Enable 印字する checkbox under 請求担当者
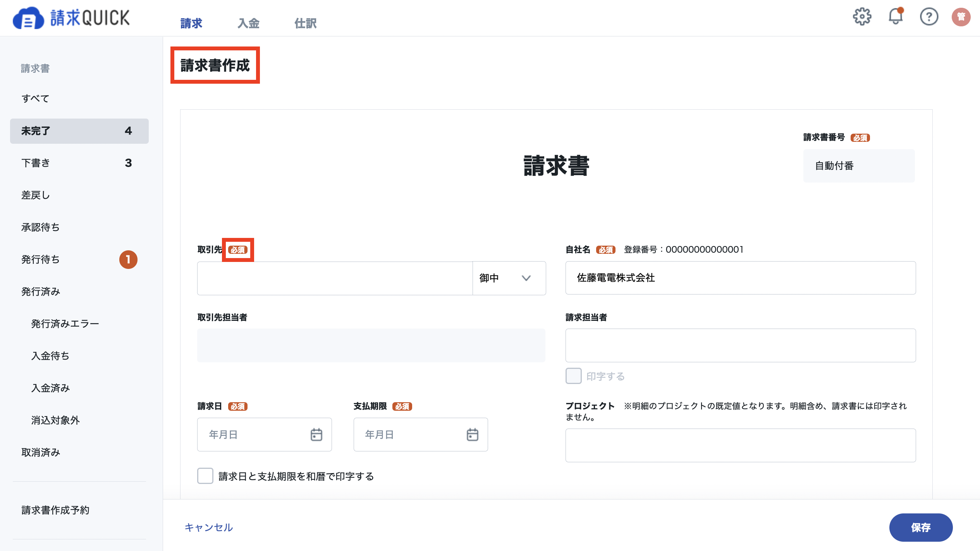The image size is (980, 551). (x=574, y=376)
